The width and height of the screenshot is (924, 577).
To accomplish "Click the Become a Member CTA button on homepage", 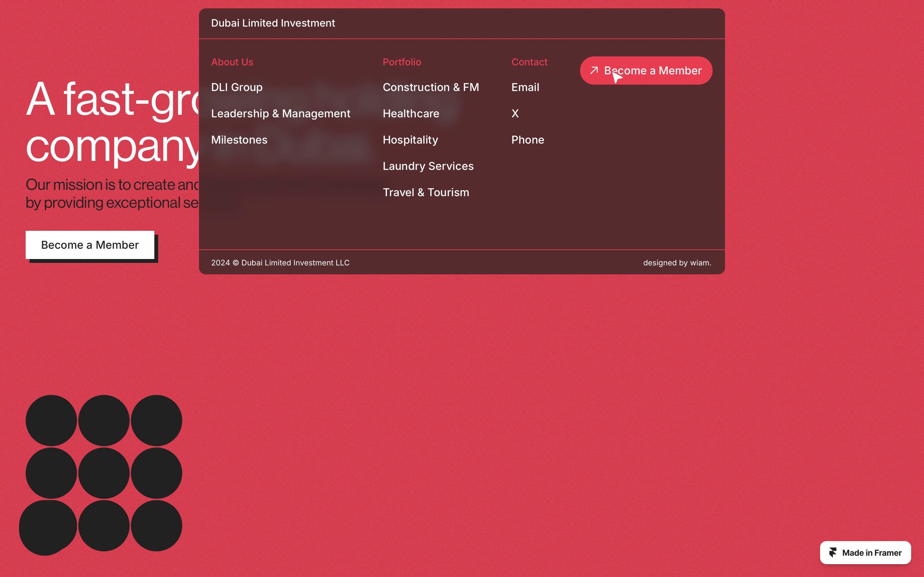I will [90, 244].
